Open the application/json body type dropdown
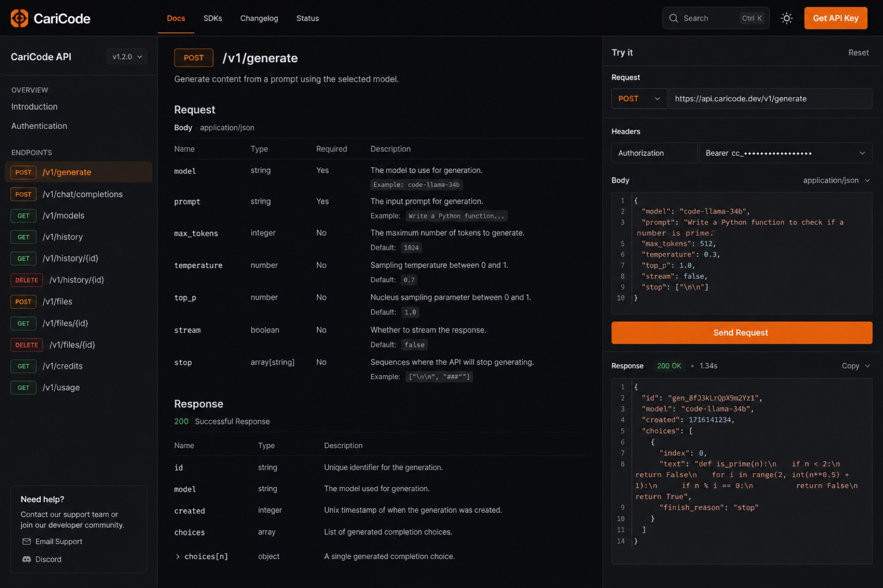This screenshot has height=588, width=883. (836, 180)
